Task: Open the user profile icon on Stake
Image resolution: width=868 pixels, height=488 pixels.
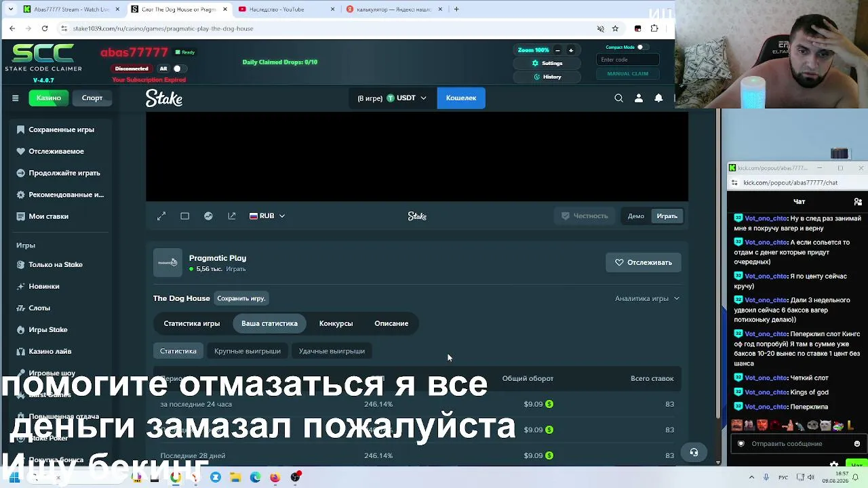Action: coord(638,98)
